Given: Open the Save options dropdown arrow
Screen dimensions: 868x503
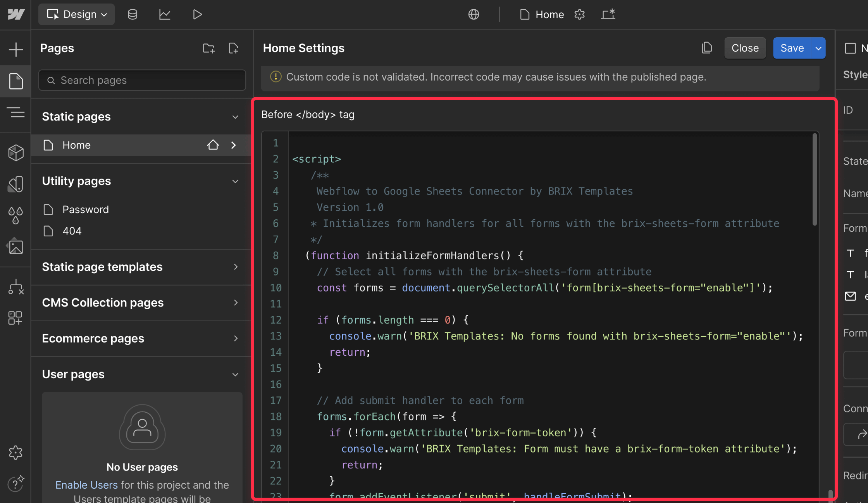Looking at the screenshot, I should [818, 48].
